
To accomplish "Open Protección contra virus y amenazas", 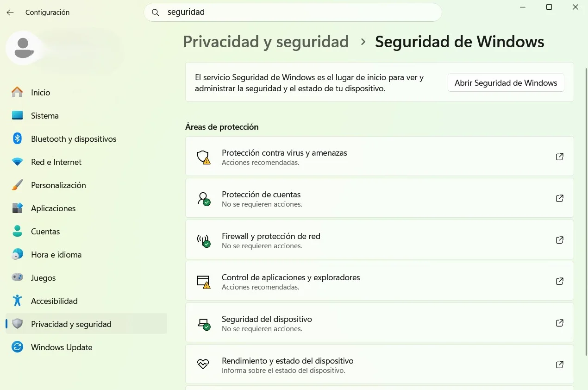I will [379, 157].
